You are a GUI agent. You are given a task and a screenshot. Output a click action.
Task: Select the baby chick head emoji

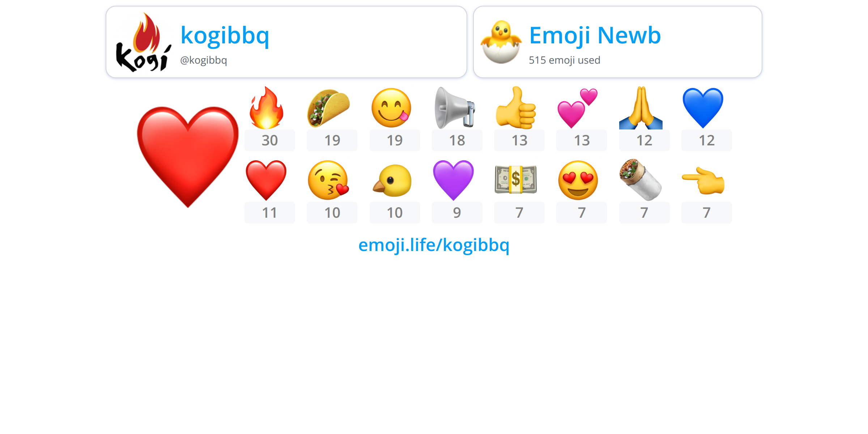tap(392, 180)
